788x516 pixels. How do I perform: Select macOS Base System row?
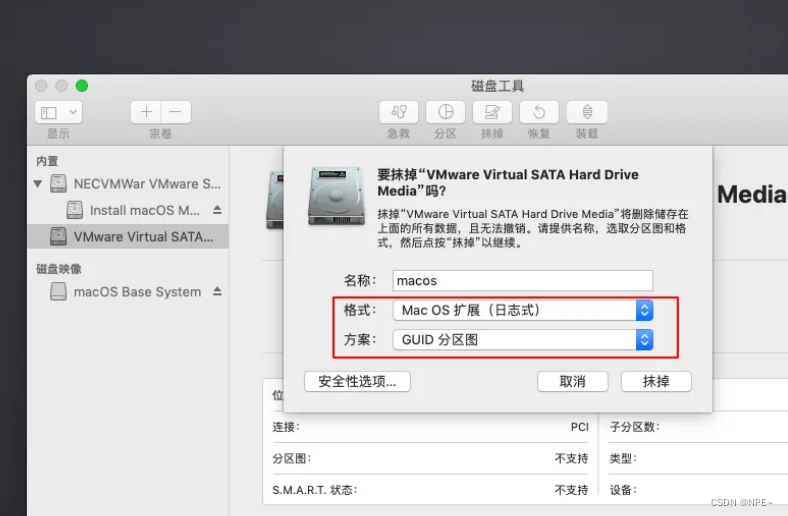click(x=128, y=292)
